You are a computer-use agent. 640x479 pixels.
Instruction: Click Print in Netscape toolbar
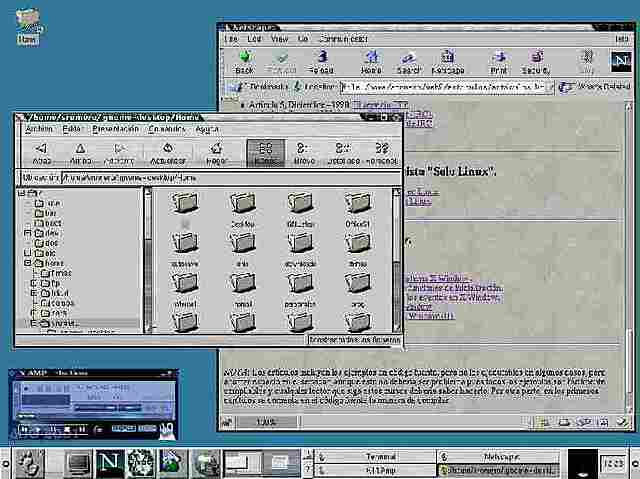tap(499, 62)
